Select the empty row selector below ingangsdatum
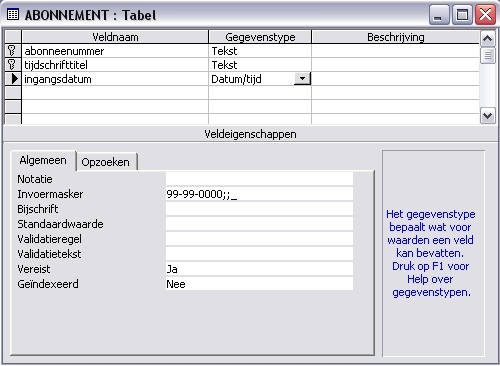 pos(13,93)
